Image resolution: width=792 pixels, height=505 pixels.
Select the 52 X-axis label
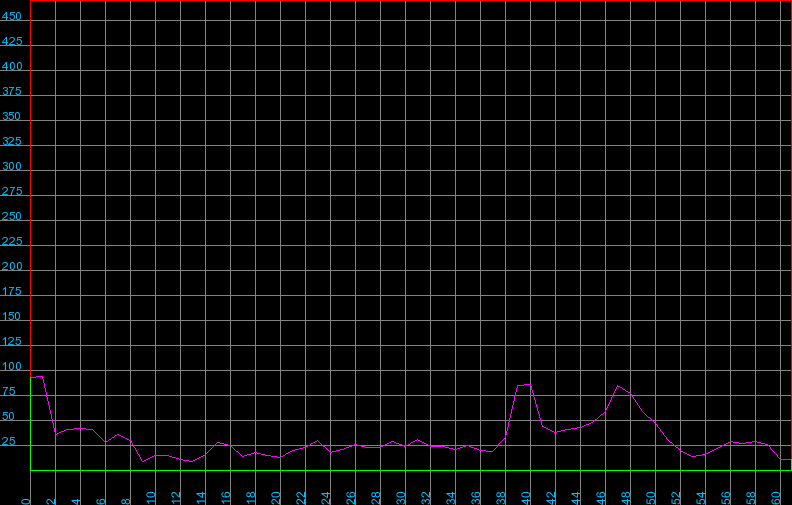[x=676, y=497]
